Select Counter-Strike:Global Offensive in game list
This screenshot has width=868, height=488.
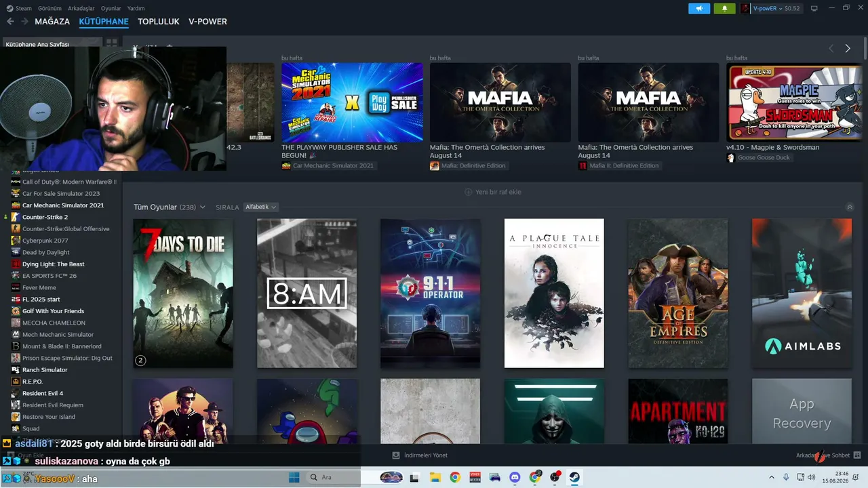(66, 228)
